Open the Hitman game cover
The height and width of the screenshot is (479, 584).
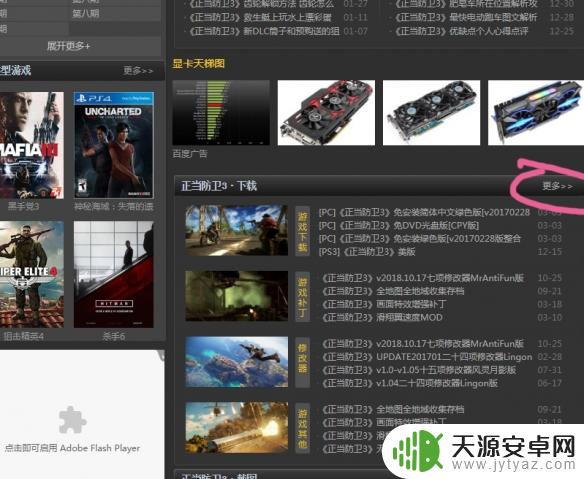(x=114, y=275)
